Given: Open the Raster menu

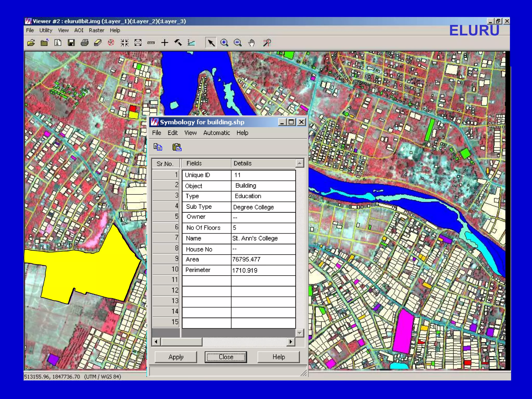Looking at the screenshot, I should pyautogui.click(x=96, y=30).
